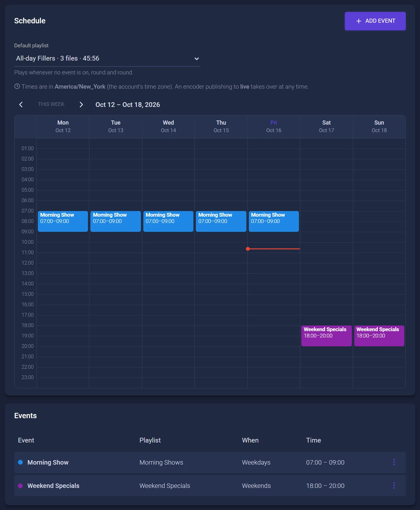The image size is (420, 510).
Task: Click the America/New_York time zone text
Action: tap(80, 86)
